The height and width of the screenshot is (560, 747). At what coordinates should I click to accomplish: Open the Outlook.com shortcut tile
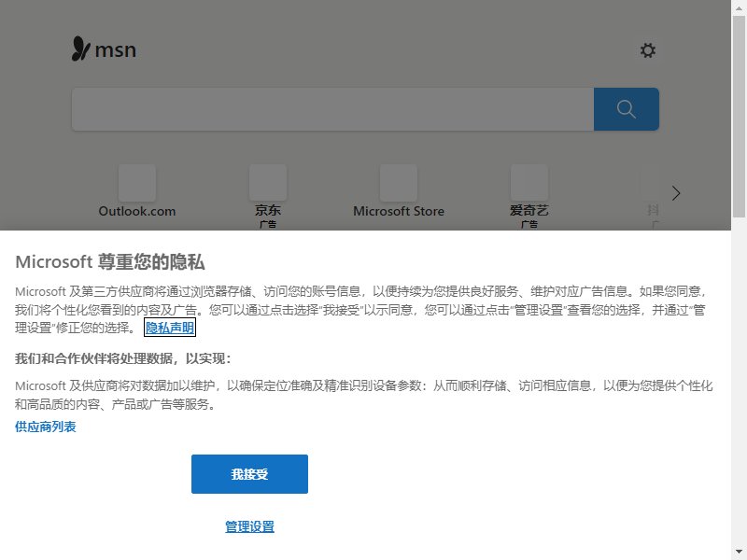[x=137, y=191]
